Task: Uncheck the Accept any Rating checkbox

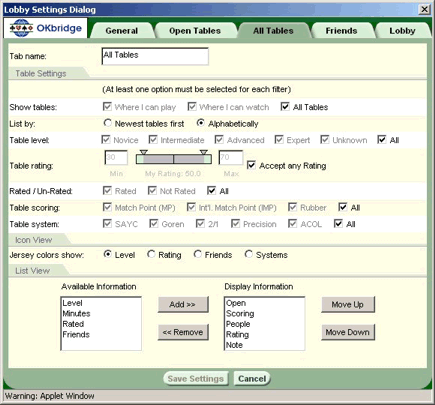Action: click(x=251, y=165)
